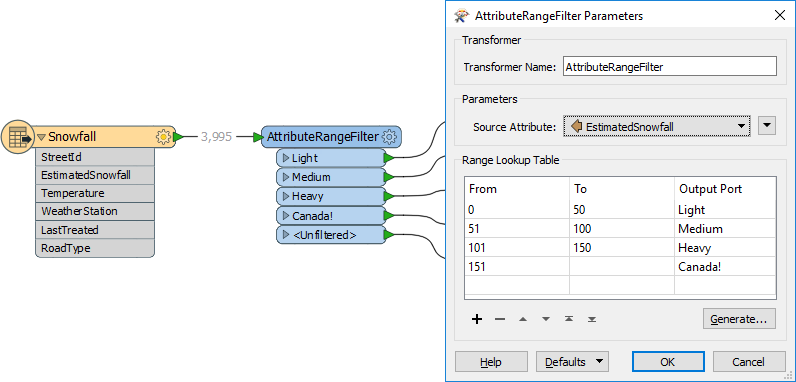The width and height of the screenshot is (796, 382).
Task: Click the Generate... button
Action: tap(739, 319)
